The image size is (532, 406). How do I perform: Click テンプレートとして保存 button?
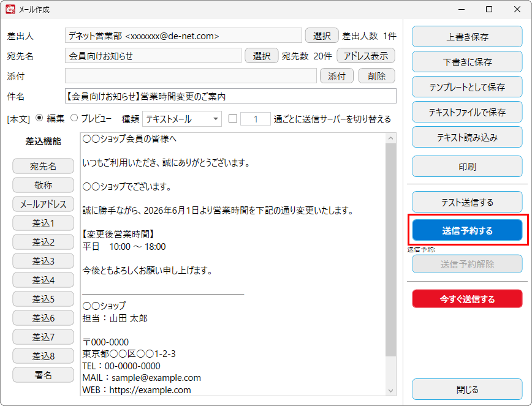[467, 87]
